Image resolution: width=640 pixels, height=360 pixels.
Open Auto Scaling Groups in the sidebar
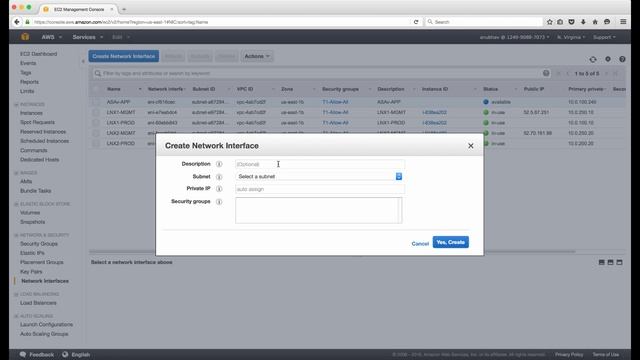(44, 334)
